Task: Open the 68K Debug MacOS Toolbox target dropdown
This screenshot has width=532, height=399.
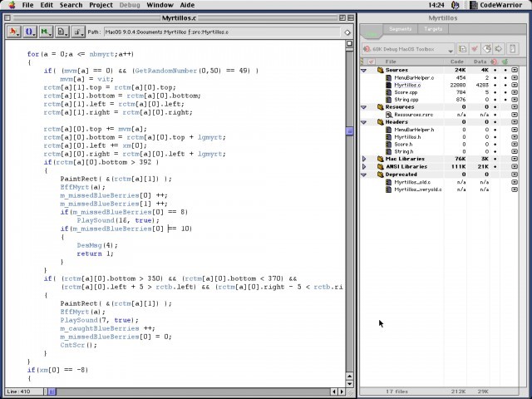Action: pos(408,49)
